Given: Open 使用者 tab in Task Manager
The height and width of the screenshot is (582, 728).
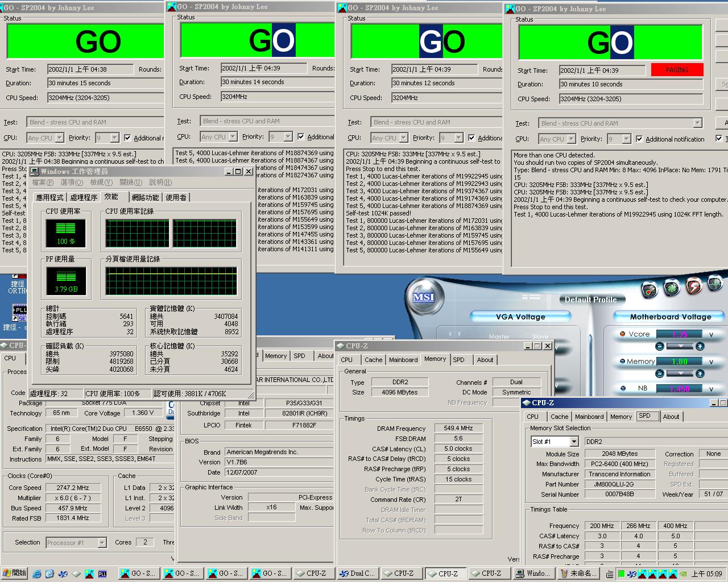Looking at the screenshot, I should (x=176, y=197).
